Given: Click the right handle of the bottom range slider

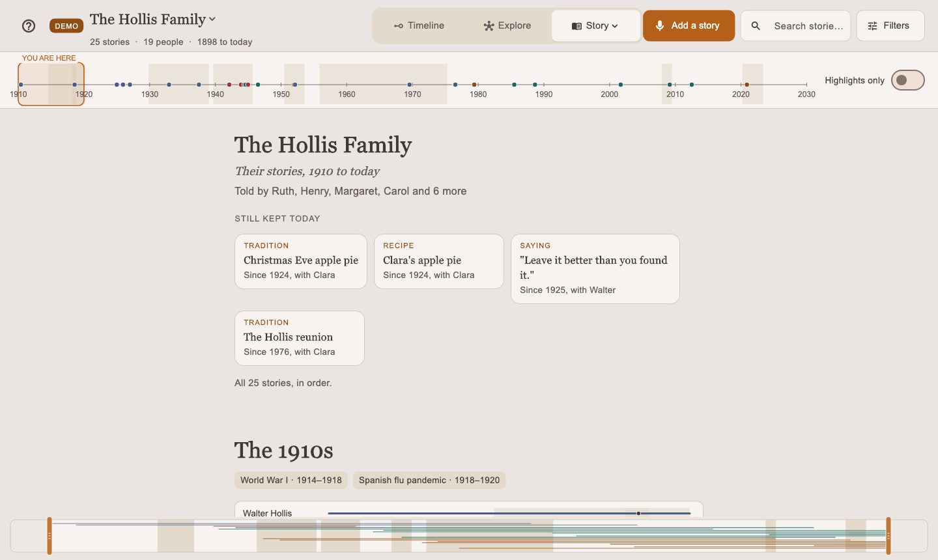Looking at the screenshot, I should coord(888,536).
